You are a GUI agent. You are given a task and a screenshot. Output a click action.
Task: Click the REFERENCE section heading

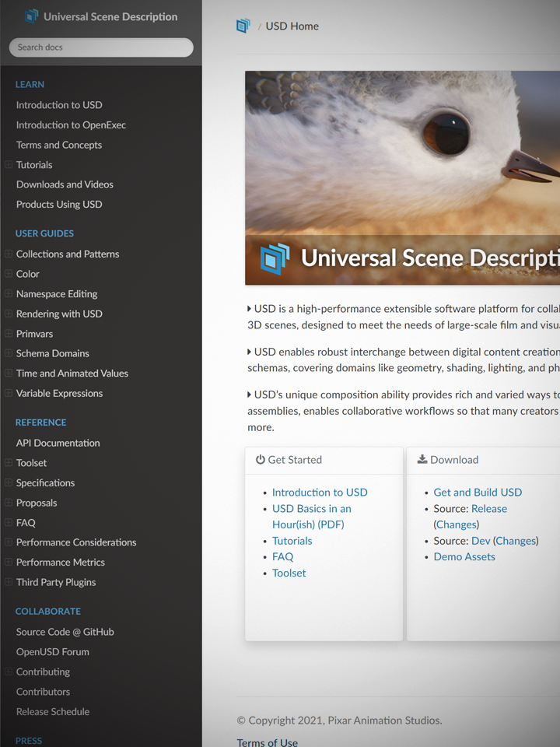click(40, 423)
